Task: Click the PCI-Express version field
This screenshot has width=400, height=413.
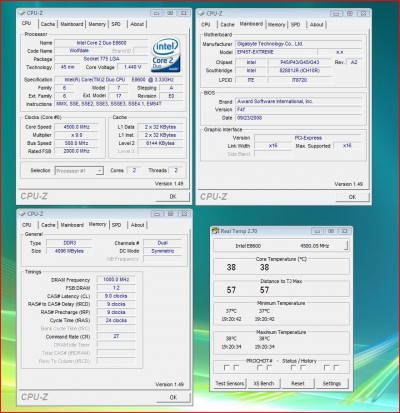Action: point(308,138)
